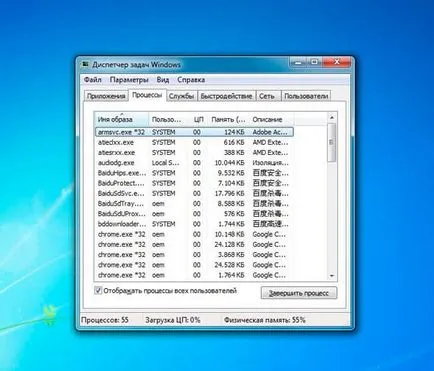Maximize the Task Manager window
This screenshot has width=434, height=371.
click(314, 62)
